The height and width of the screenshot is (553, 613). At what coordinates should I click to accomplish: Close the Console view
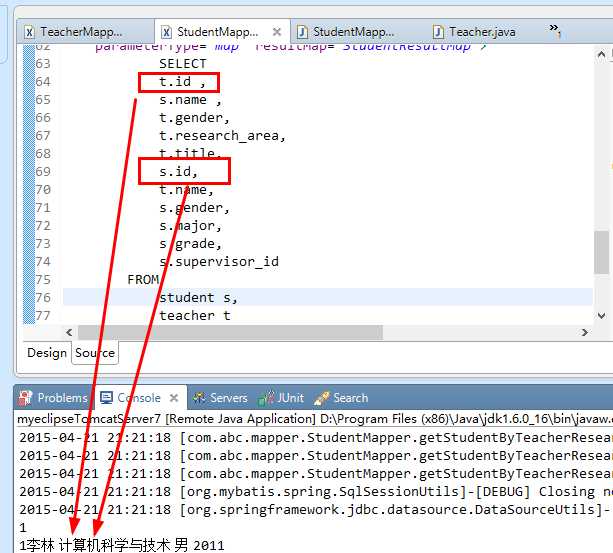pyautogui.click(x=172, y=398)
